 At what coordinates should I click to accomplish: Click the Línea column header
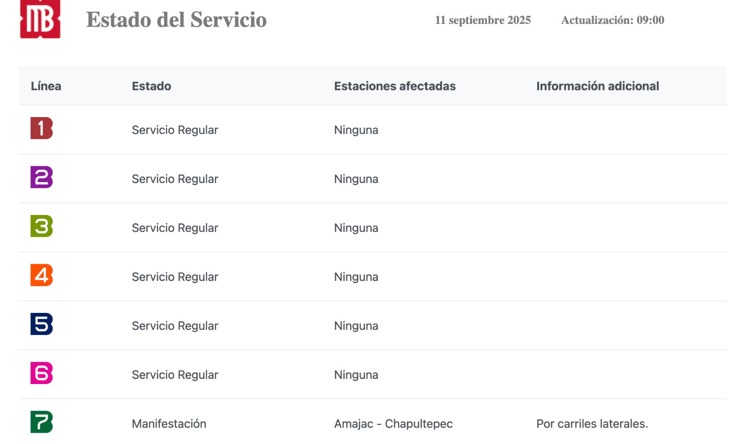coord(46,86)
